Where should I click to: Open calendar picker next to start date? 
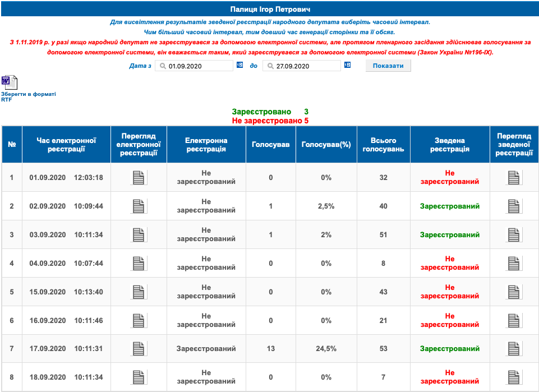[x=239, y=66]
